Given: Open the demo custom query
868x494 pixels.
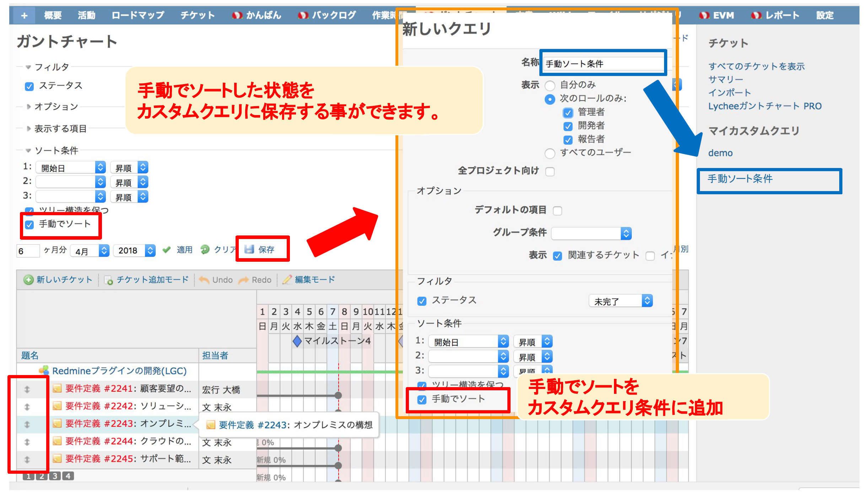Looking at the screenshot, I should point(721,153).
